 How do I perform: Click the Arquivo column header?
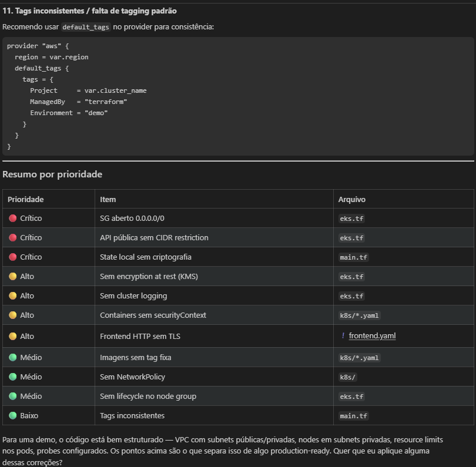[351, 199]
